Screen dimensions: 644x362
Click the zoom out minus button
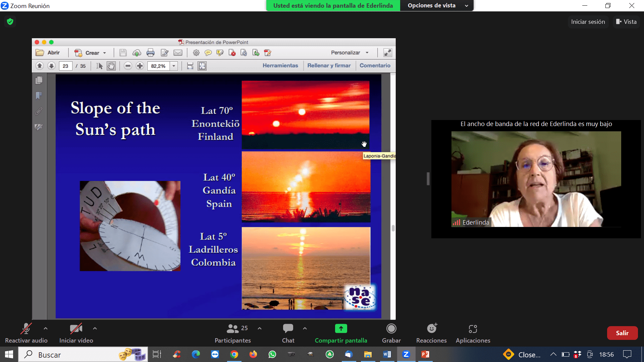point(128,66)
